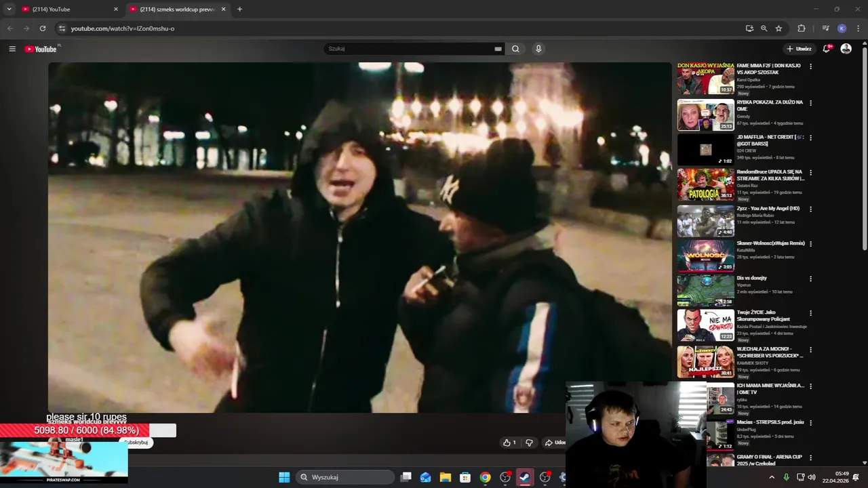Show hidden system tray icons chevron

pos(772,477)
